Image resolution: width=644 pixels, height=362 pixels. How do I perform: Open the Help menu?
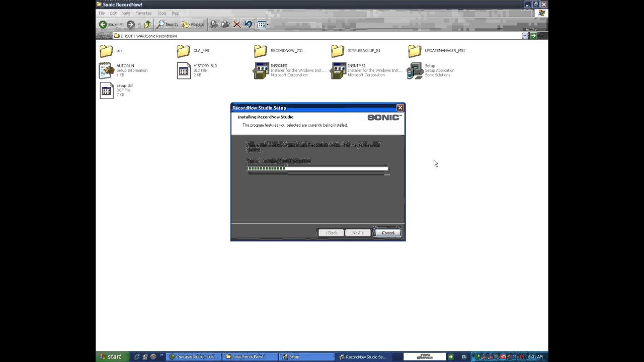pyautogui.click(x=175, y=13)
